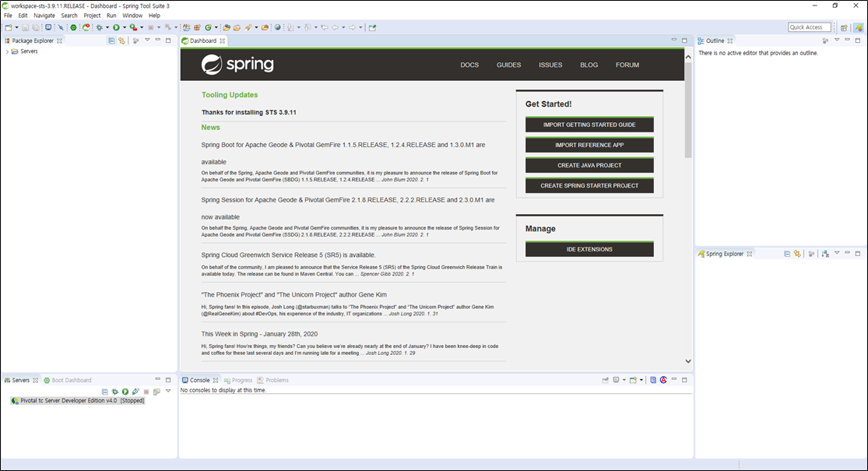Open the Debug dropdown arrow beside bug icon
The image size is (868, 471).
click(x=107, y=27)
